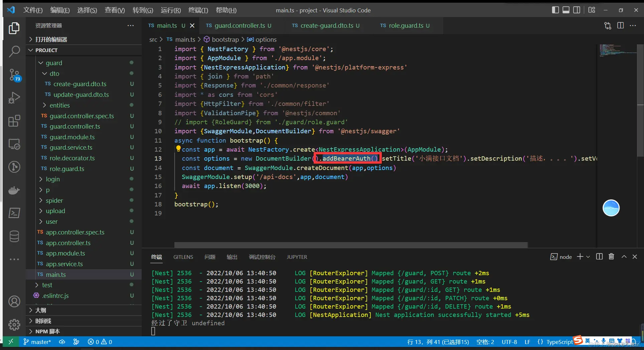Change indentation setting 空格: 2

485,342
